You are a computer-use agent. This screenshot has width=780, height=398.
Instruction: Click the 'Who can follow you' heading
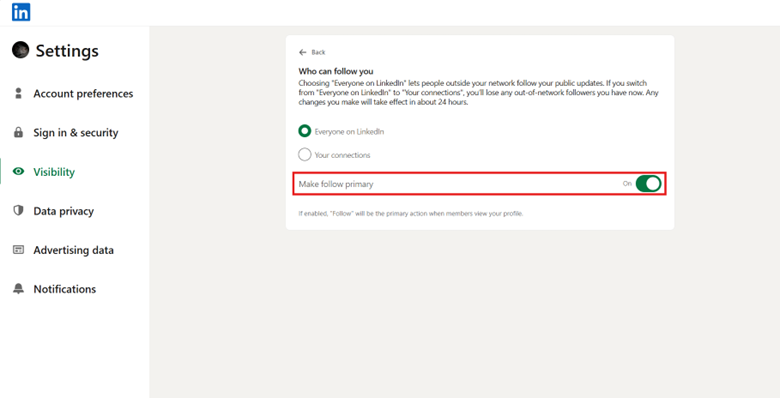(x=336, y=71)
